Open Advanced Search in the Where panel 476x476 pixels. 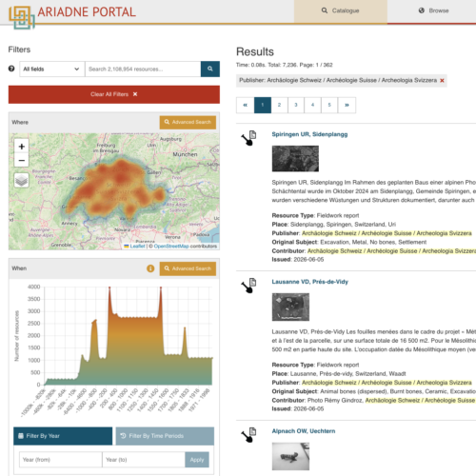(x=188, y=122)
